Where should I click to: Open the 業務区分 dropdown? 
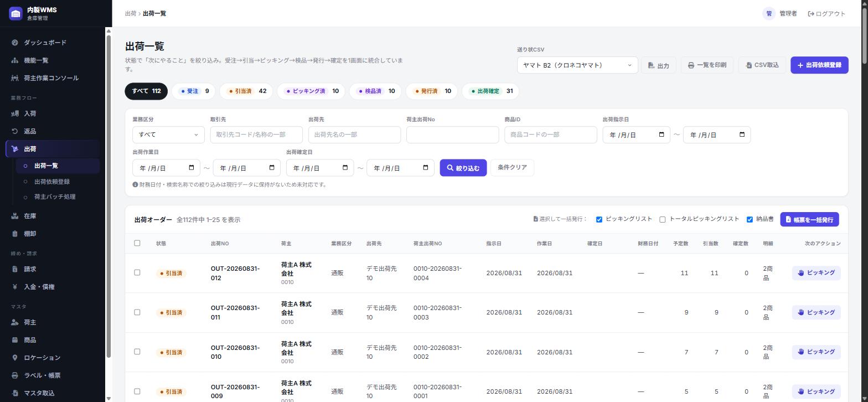pos(168,135)
